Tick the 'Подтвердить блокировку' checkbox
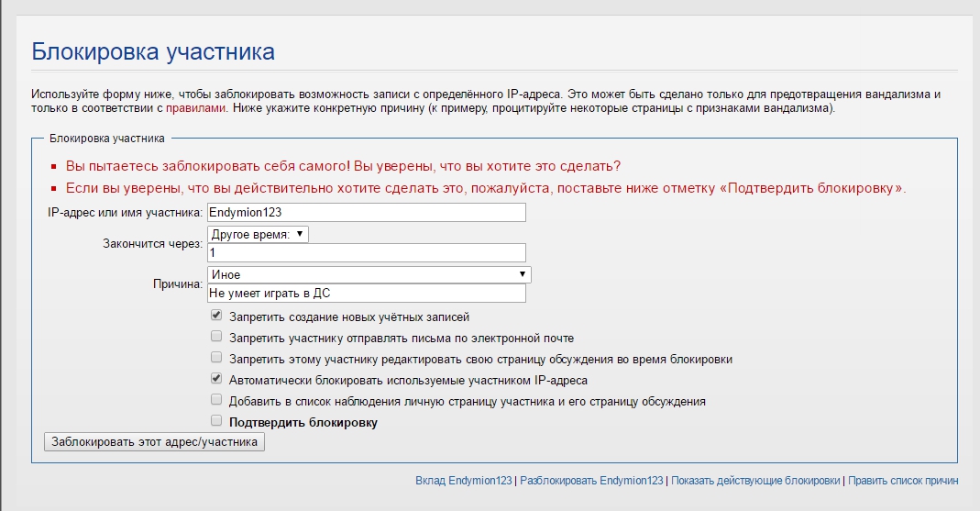 coord(216,420)
